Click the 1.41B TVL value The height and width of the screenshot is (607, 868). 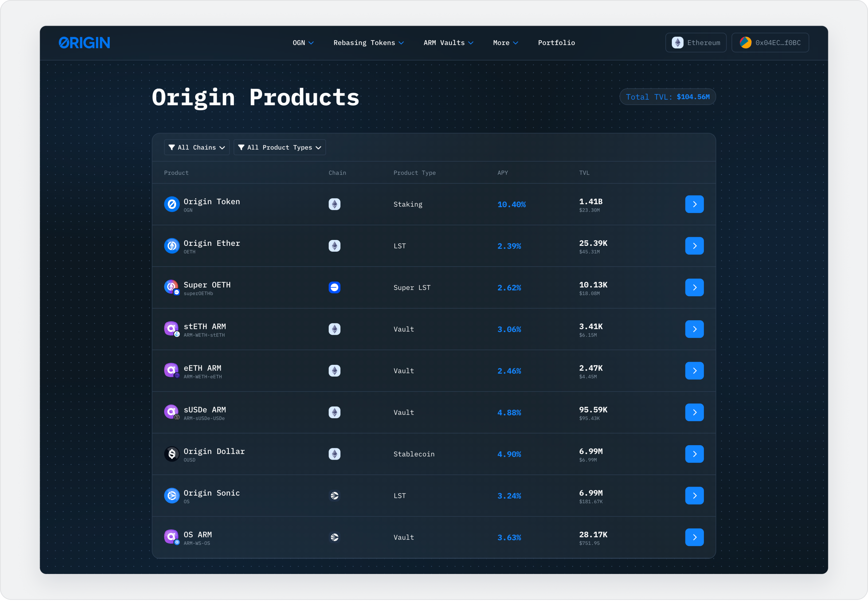[591, 202]
